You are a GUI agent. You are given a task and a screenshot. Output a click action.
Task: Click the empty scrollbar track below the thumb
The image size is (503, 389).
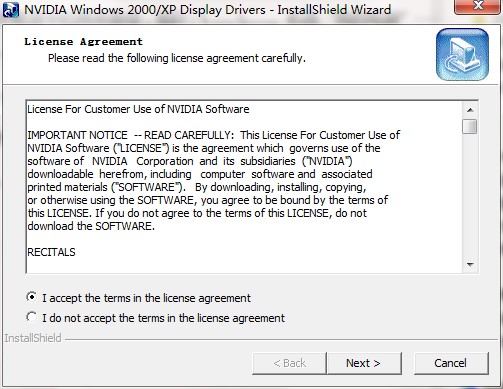(x=470, y=196)
